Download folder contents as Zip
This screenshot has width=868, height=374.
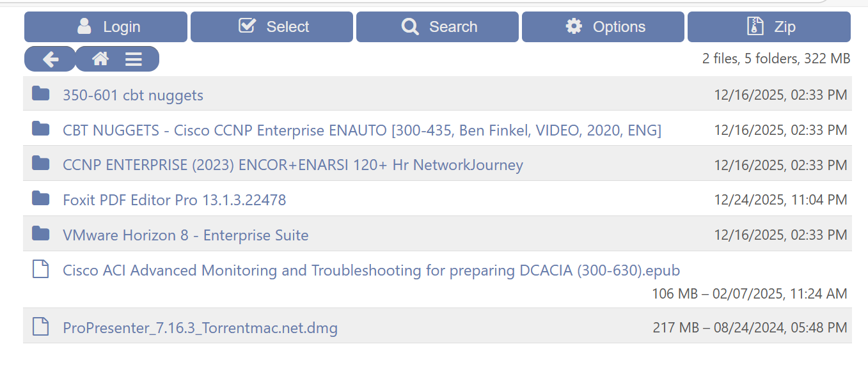tap(769, 27)
